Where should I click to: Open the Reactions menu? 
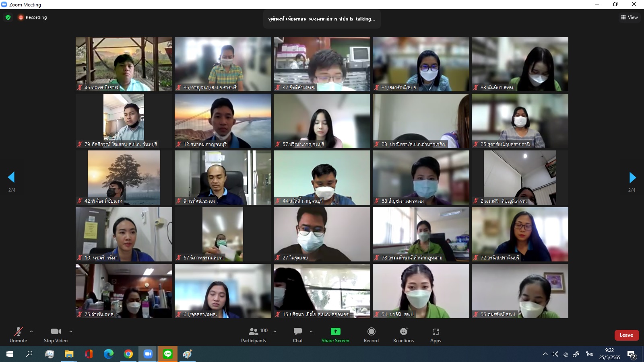403,335
